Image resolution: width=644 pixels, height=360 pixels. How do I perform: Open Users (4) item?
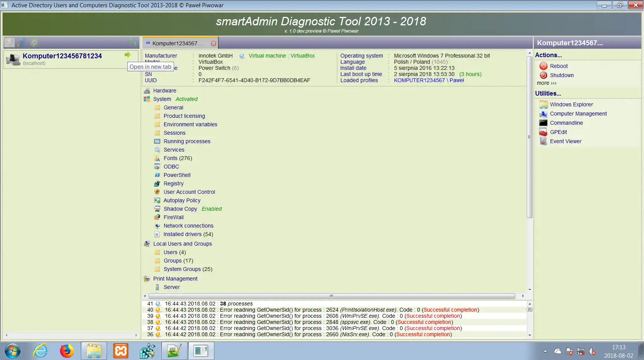(x=175, y=252)
